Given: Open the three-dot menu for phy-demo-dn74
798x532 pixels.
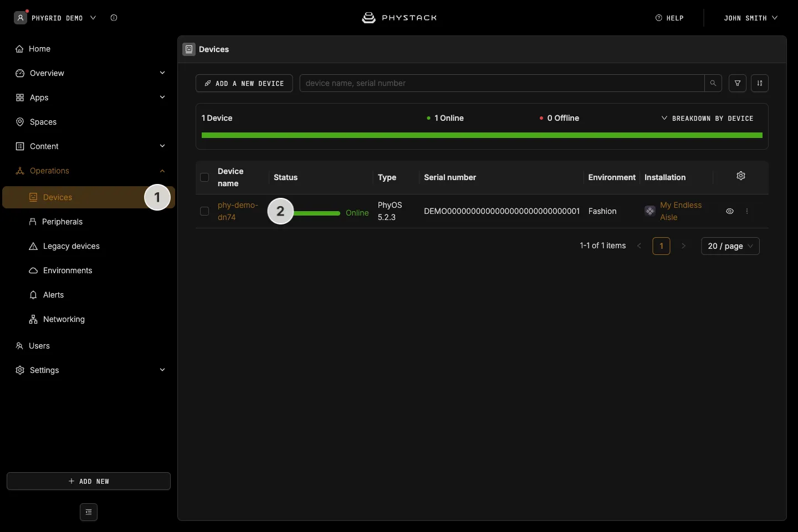Looking at the screenshot, I should pos(747,211).
